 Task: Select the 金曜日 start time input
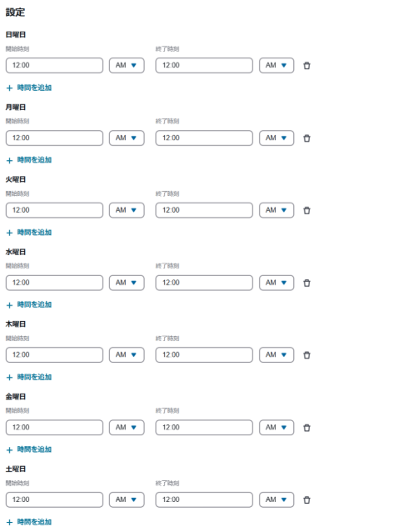point(54,428)
